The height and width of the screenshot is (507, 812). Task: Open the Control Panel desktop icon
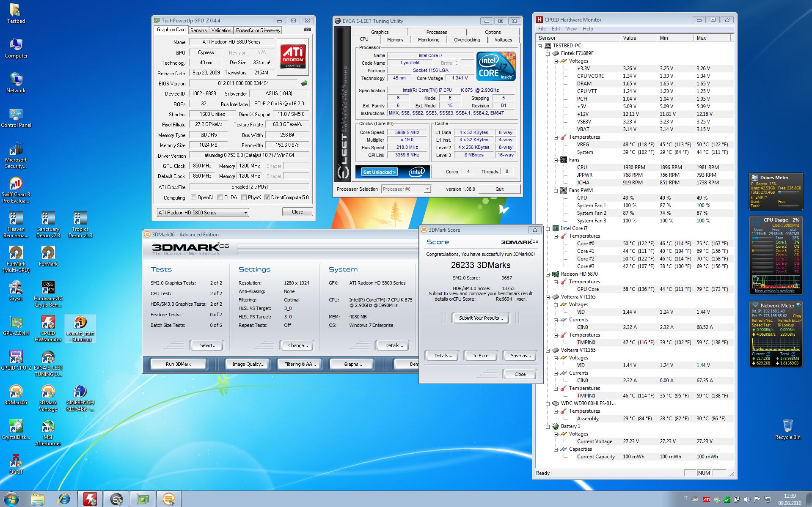[16, 118]
